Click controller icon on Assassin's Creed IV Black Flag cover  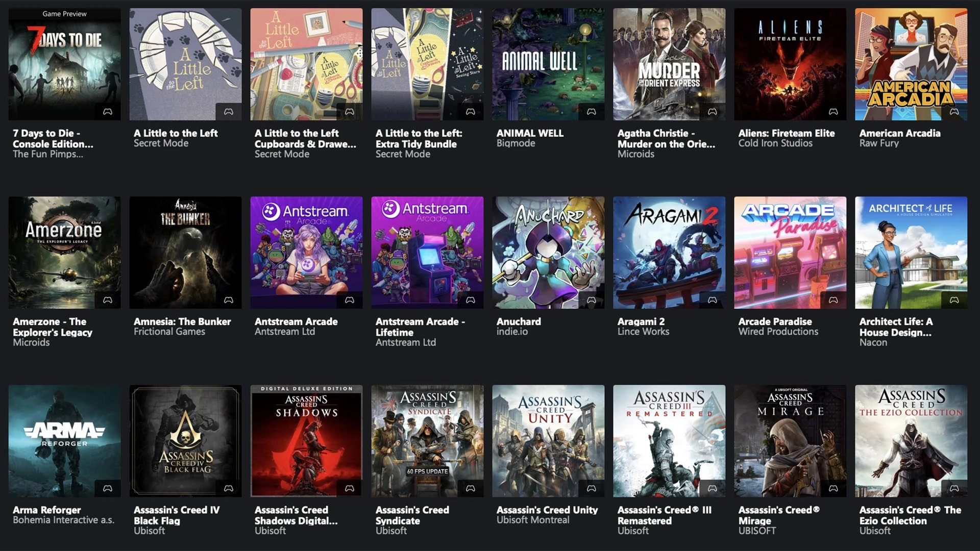tap(229, 488)
